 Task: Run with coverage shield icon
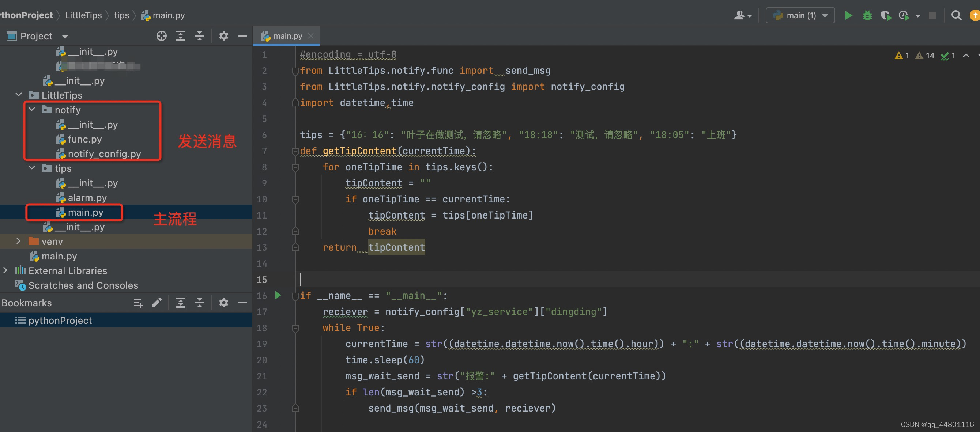click(886, 16)
